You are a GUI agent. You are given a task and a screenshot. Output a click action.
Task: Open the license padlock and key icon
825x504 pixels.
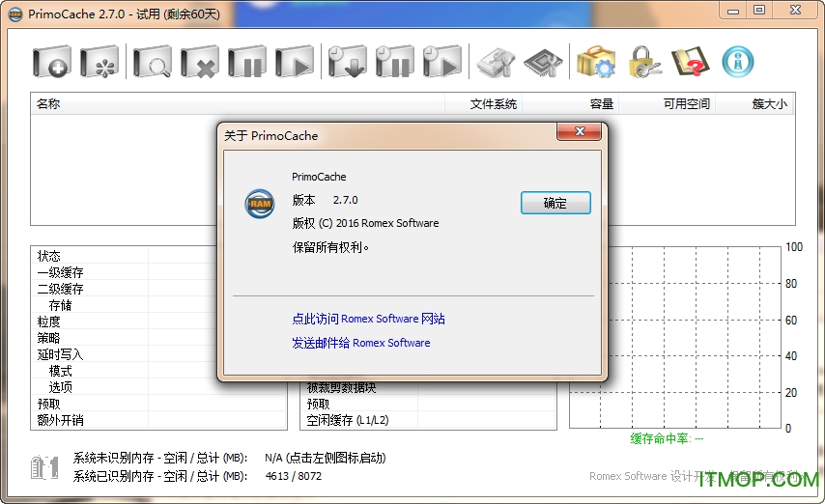(x=644, y=62)
